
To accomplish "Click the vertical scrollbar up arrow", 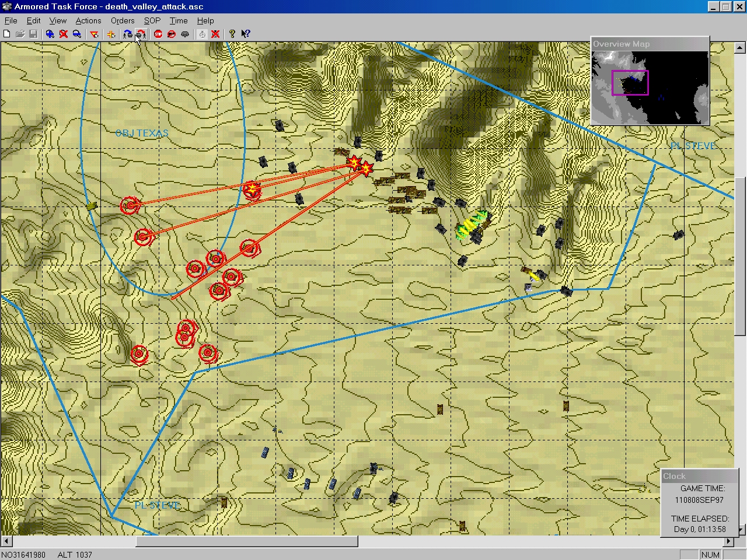I will [x=740, y=48].
